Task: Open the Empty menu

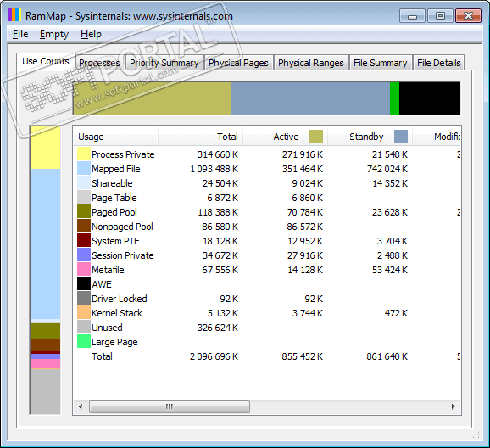Action: tap(54, 34)
